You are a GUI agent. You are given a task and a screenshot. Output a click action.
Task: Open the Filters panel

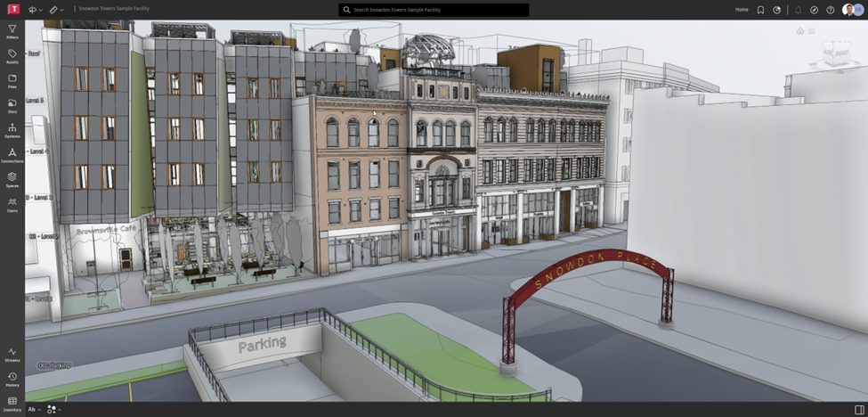pyautogui.click(x=12, y=31)
